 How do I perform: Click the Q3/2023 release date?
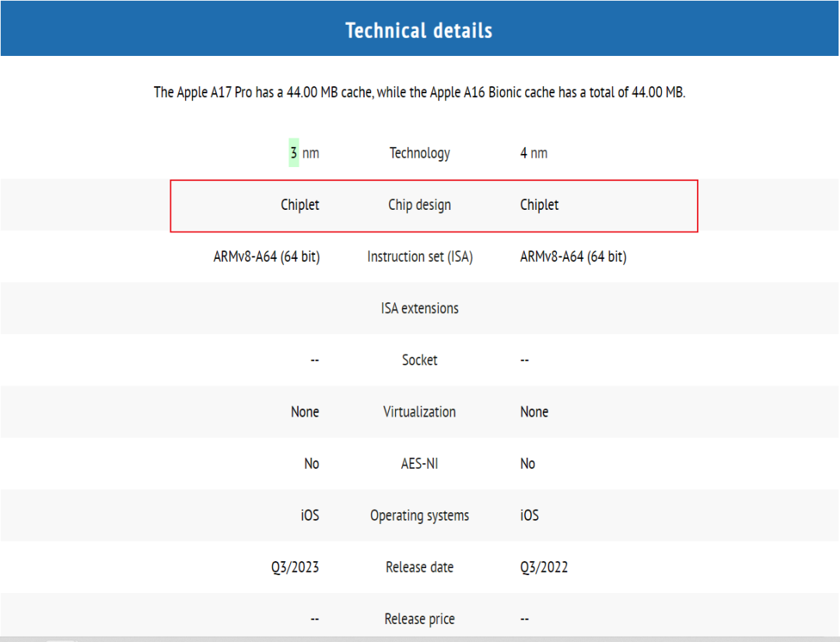coord(296,567)
